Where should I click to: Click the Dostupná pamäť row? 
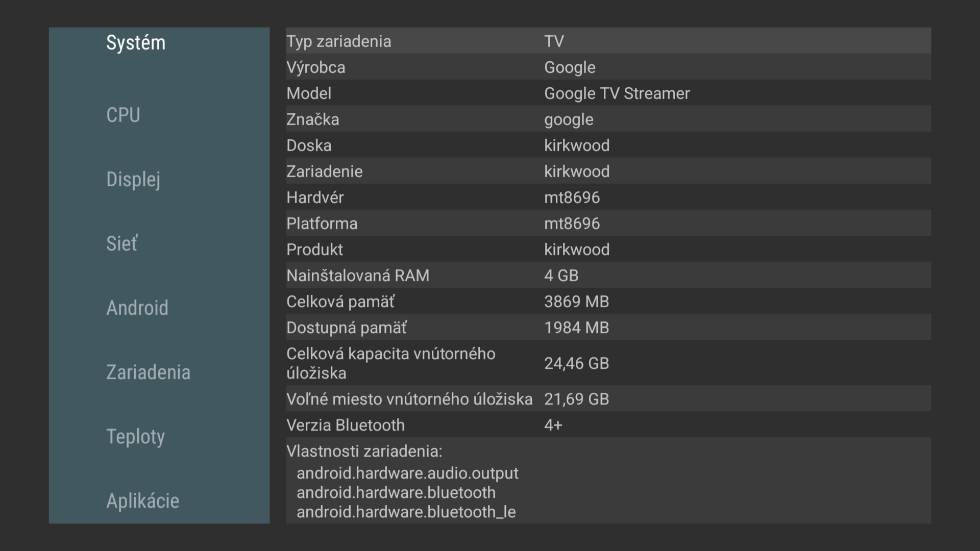607,327
